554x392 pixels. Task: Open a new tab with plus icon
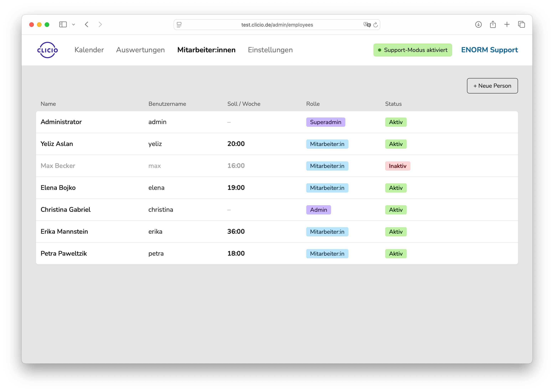(507, 24)
